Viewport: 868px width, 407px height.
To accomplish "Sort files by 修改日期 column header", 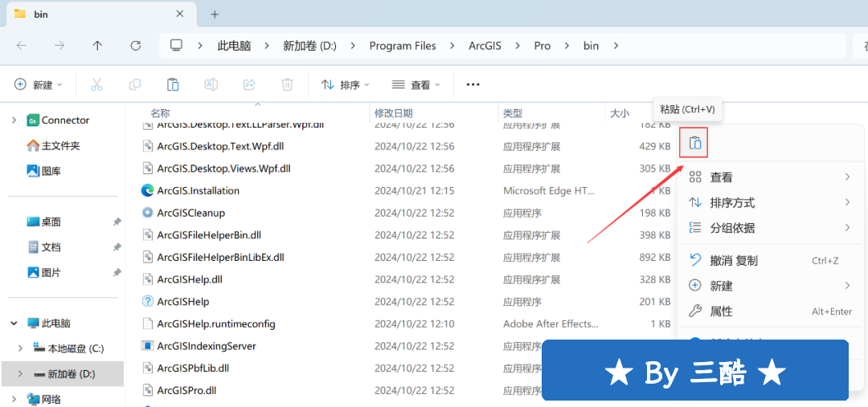I will tap(394, 113).
